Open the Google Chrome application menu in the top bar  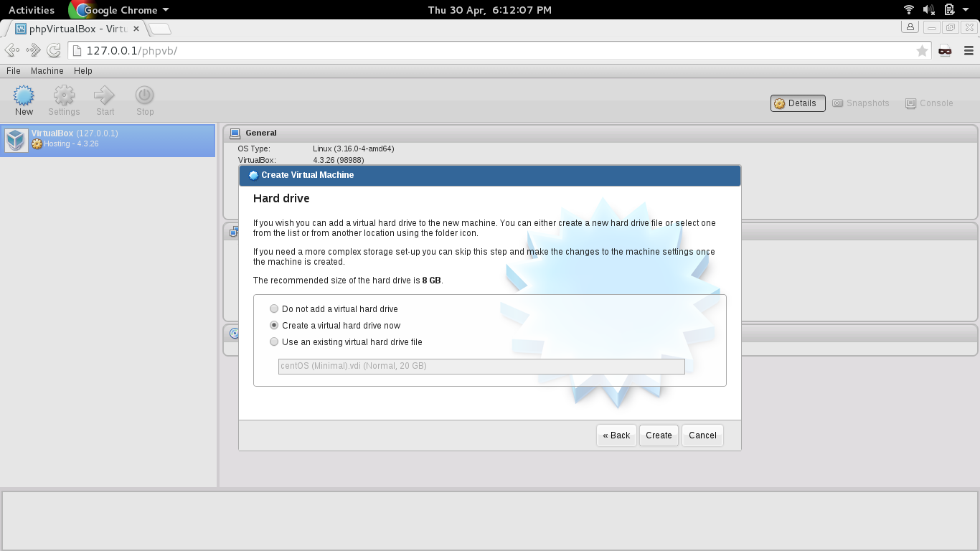(119, 10)
